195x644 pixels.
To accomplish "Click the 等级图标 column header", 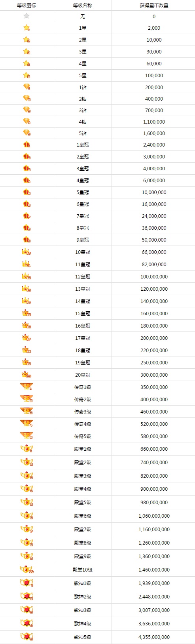I will click(x=27, y=6).
